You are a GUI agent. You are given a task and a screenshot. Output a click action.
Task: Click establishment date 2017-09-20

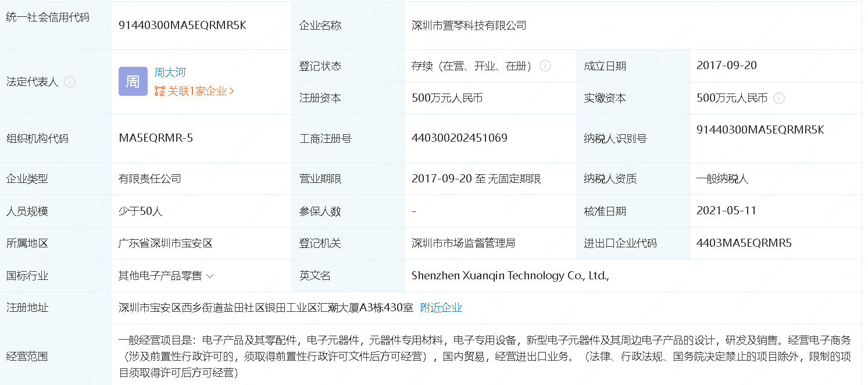[x=727, y=66]
